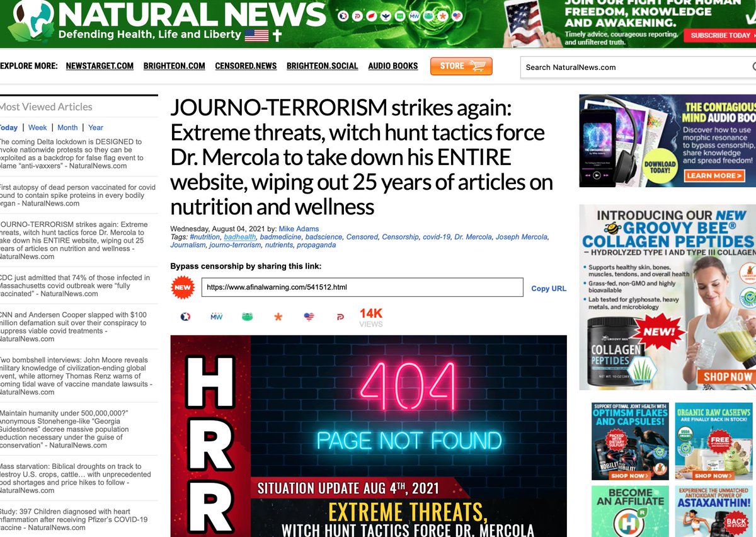Open Mass starvation Biblical droughts article
Screen dimensions: 756x537
tap(76, 478)
